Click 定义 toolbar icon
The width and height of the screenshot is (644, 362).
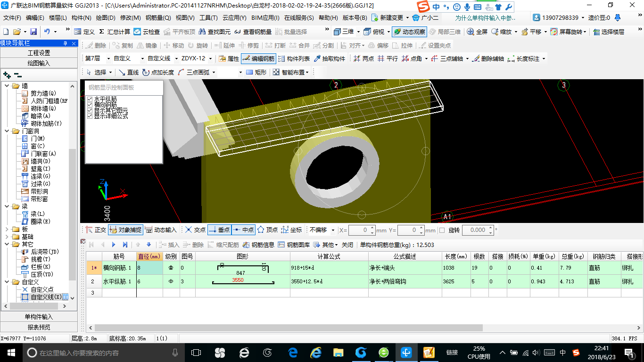click(84, 32)
